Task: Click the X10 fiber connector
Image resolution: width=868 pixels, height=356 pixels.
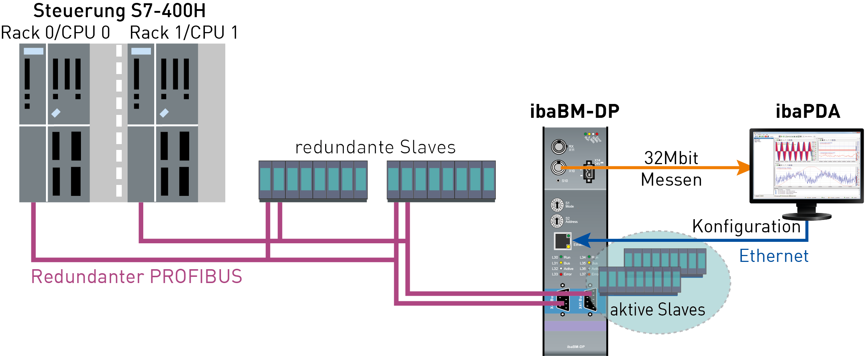Action: point(558,168)
